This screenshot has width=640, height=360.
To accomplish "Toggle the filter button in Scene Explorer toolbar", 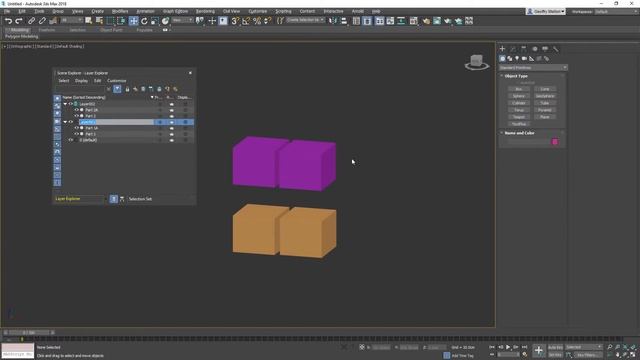I will tap(117, 89).
